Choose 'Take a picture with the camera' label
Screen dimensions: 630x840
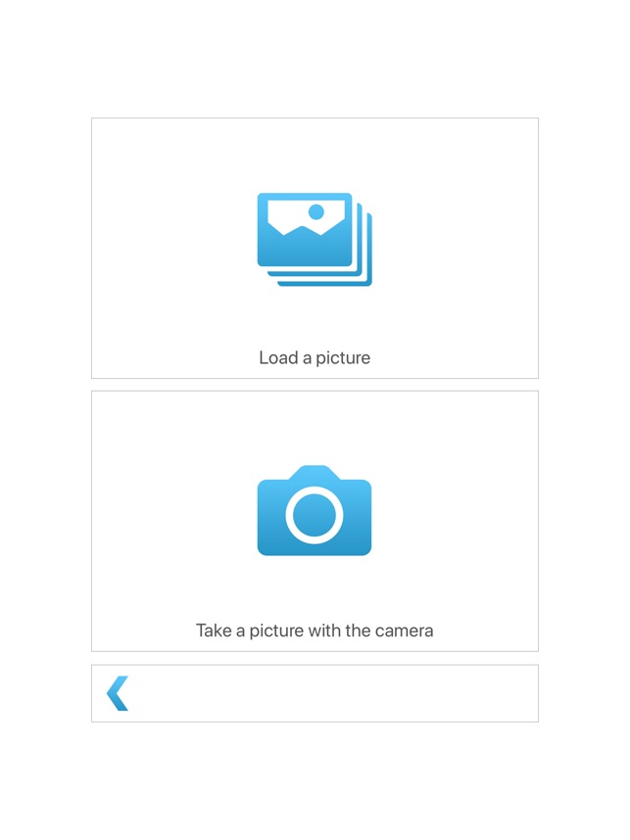click(x=315, y=630)
